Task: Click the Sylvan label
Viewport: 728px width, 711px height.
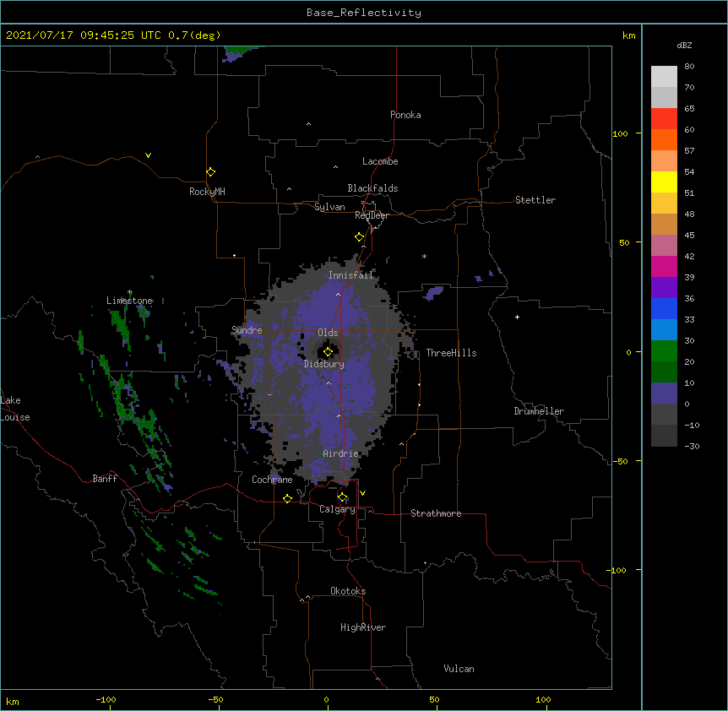Action: coord(329,207)
